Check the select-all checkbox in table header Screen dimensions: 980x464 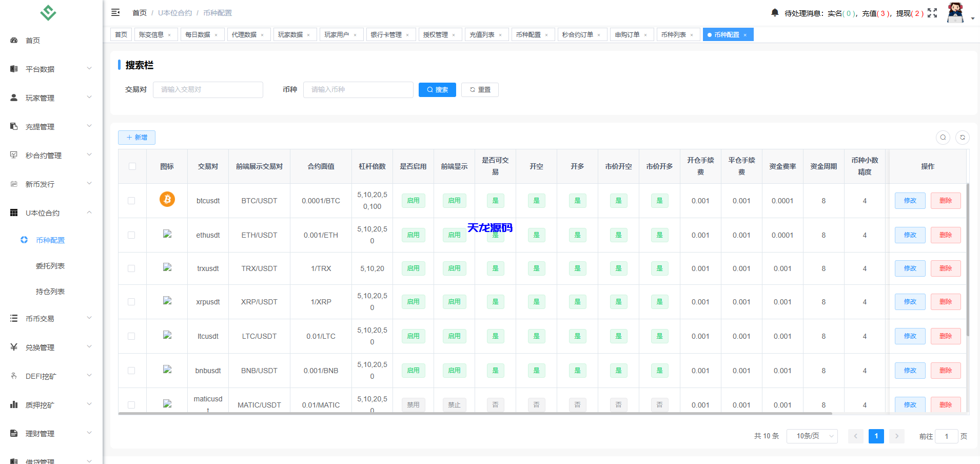(132, 166)
